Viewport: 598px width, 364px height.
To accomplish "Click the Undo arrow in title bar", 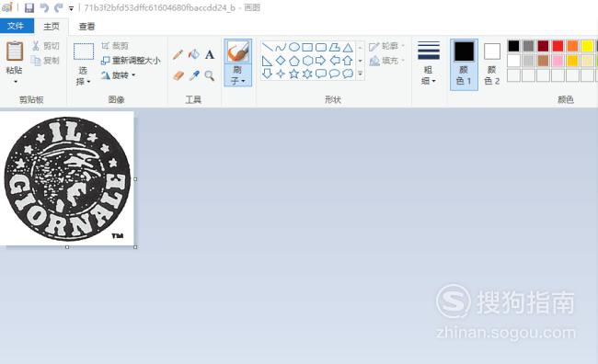I will coord(44,7).
